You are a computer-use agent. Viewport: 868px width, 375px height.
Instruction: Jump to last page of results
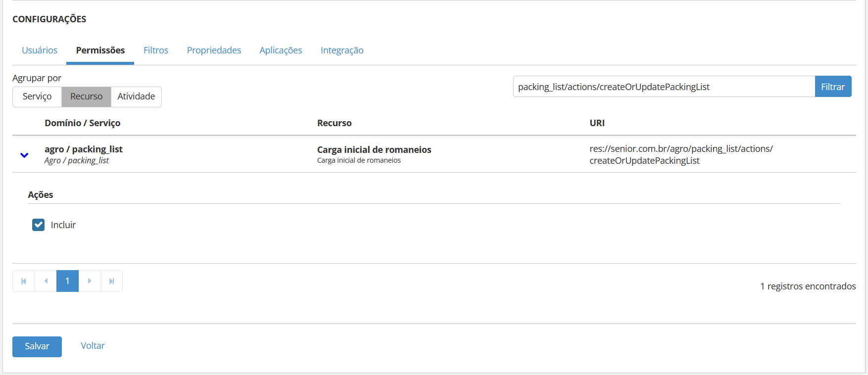[112, 281]
